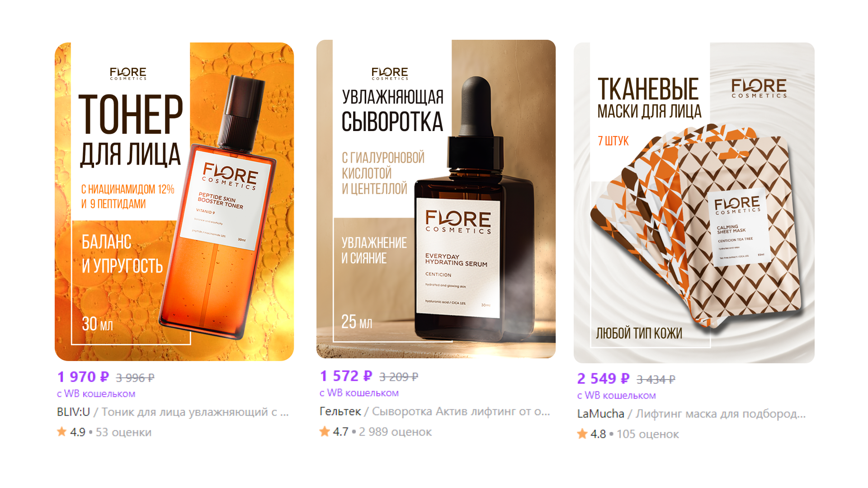
Task: Click the Flore Cosmetics logo on the masks card
Action: pyautogui.click(x=759, y=88)
